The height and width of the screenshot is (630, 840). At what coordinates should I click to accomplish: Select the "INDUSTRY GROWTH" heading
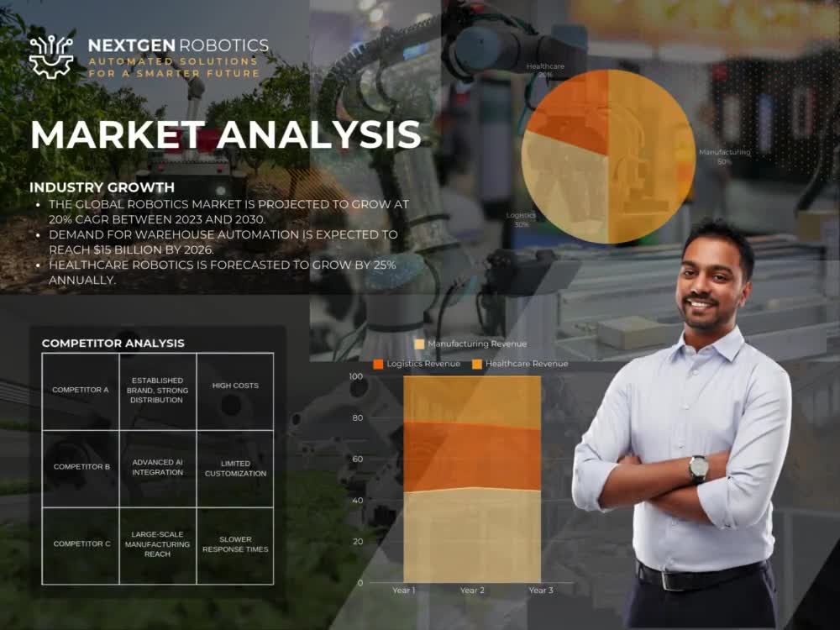pyautogui.click(x=102, y=187)
